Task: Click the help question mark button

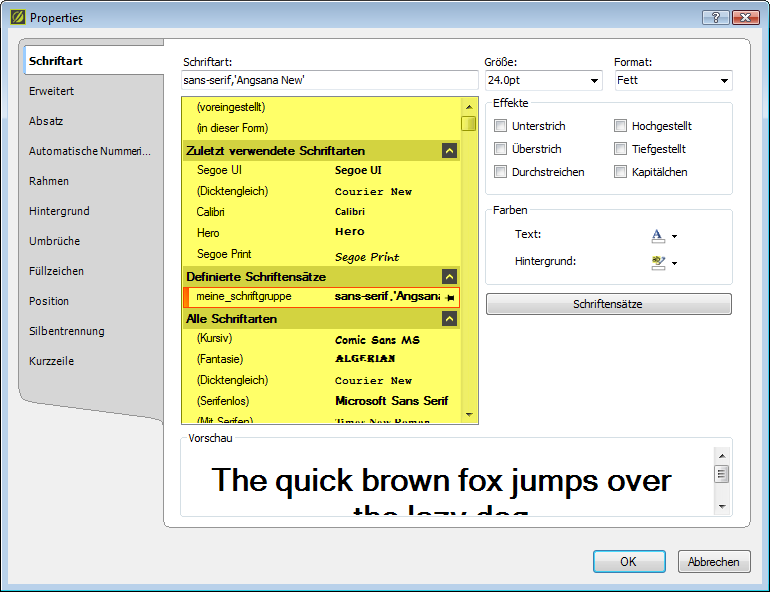Action: pyautogui.click(x=715, y=17)
